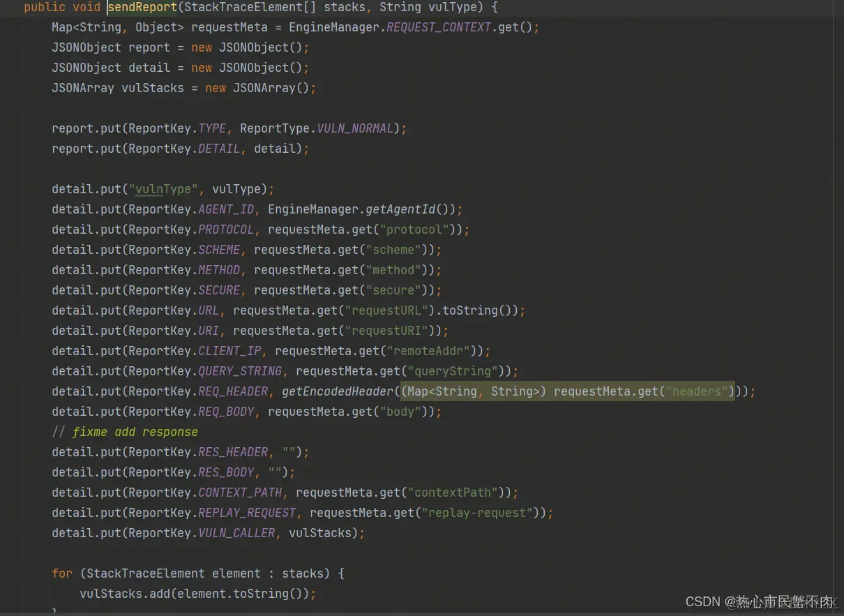The image size is (844, 616).
Task: Click the sendReport method name
Action: tap(142, 7)
